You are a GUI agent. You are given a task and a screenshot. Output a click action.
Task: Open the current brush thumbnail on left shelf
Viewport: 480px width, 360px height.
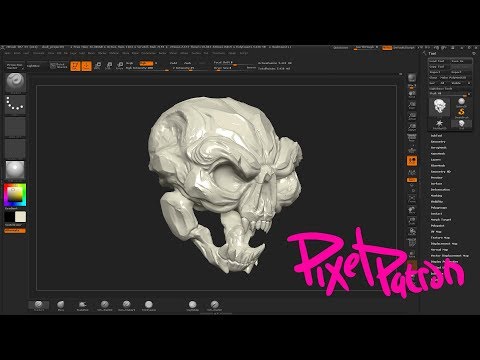tap(15, 82)
